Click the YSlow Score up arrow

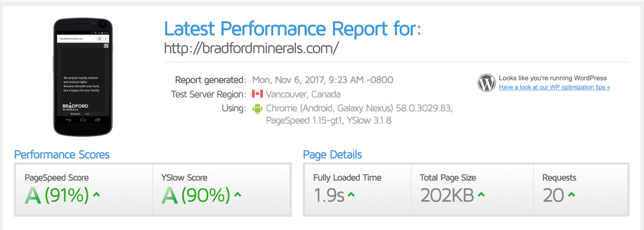tap(238, 194)
